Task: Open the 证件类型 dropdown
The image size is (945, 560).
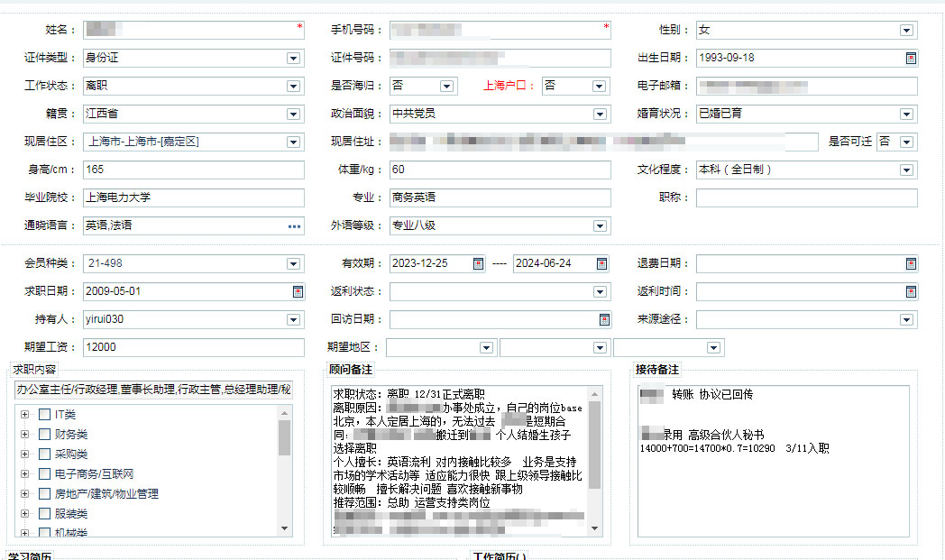Action: coord(293,59)
